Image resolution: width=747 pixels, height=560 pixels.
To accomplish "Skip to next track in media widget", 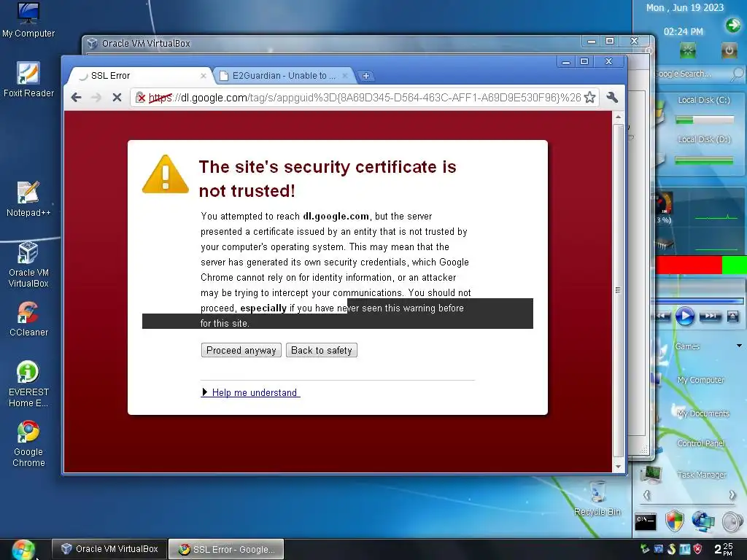I will pos(711,316).
